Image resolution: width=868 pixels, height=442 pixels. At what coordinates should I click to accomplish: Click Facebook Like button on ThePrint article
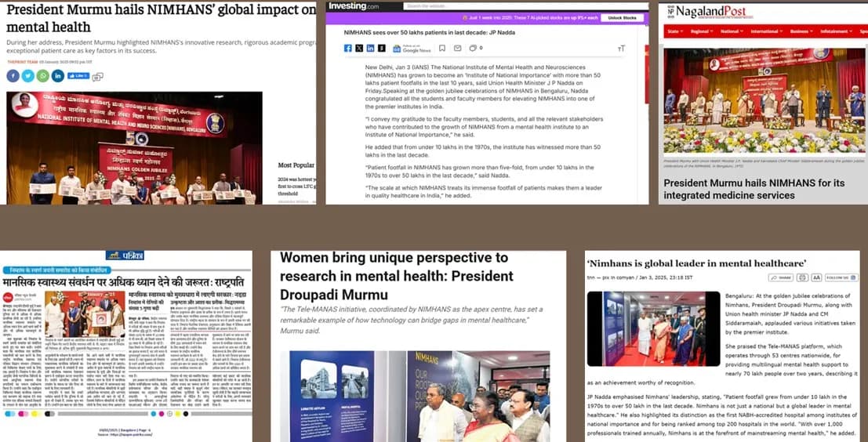78,76
